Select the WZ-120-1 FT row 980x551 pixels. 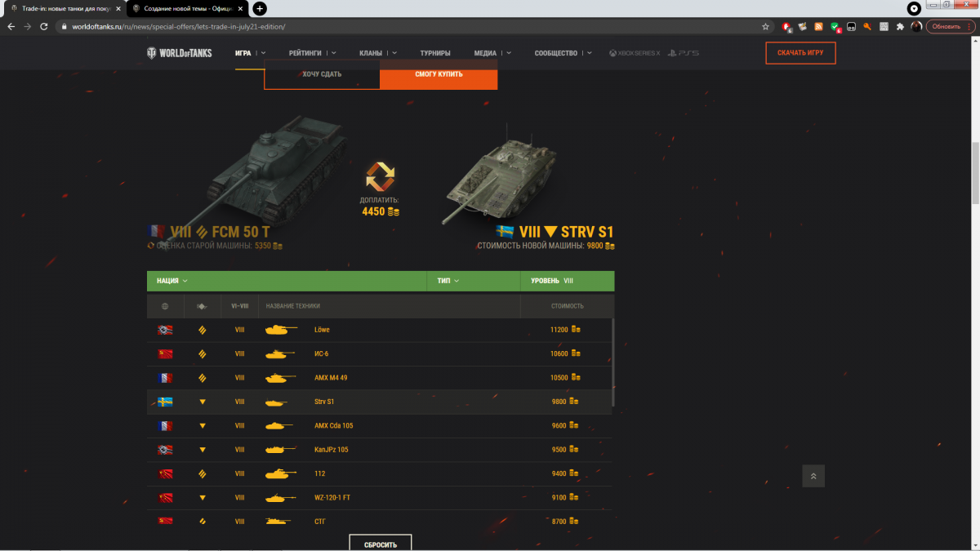[380, 497]
